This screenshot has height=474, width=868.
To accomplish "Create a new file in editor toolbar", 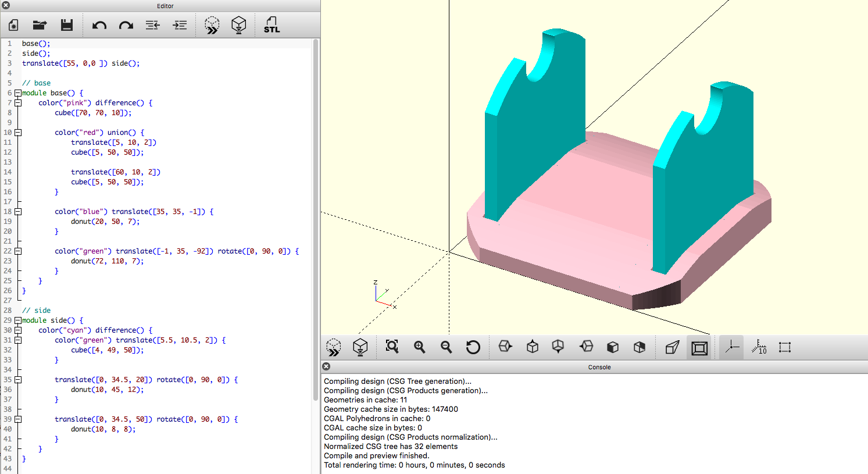I will click(13, 25).
